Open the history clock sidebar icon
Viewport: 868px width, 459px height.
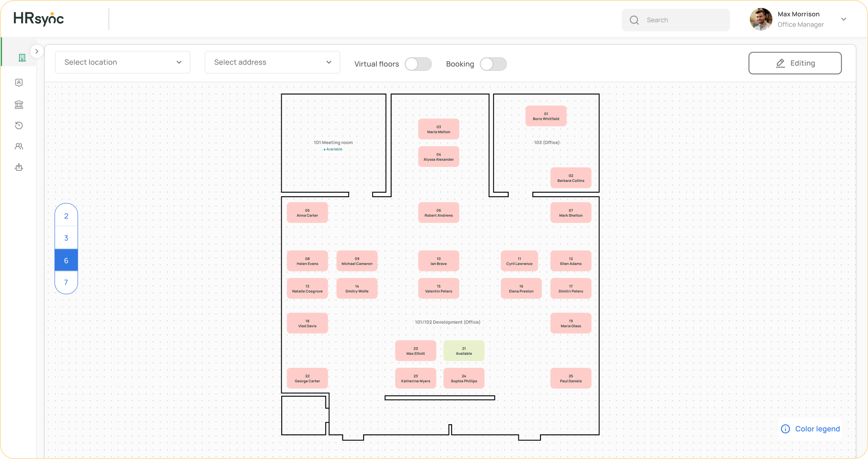click(19, 126)
